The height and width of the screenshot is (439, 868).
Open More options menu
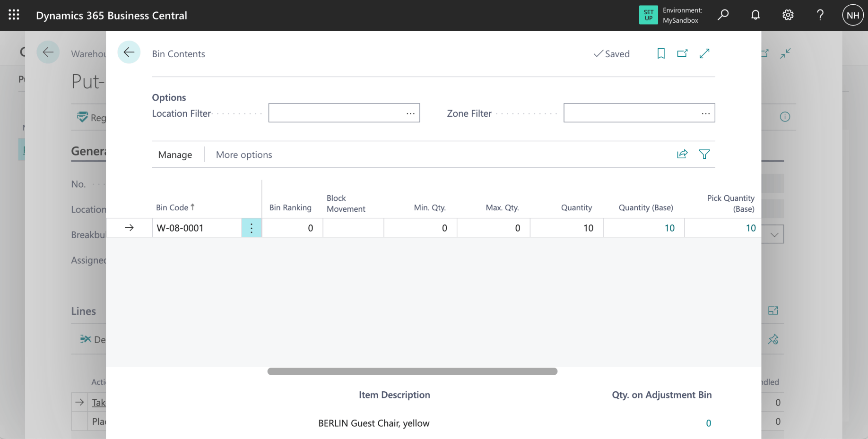(x=244, y=155)
